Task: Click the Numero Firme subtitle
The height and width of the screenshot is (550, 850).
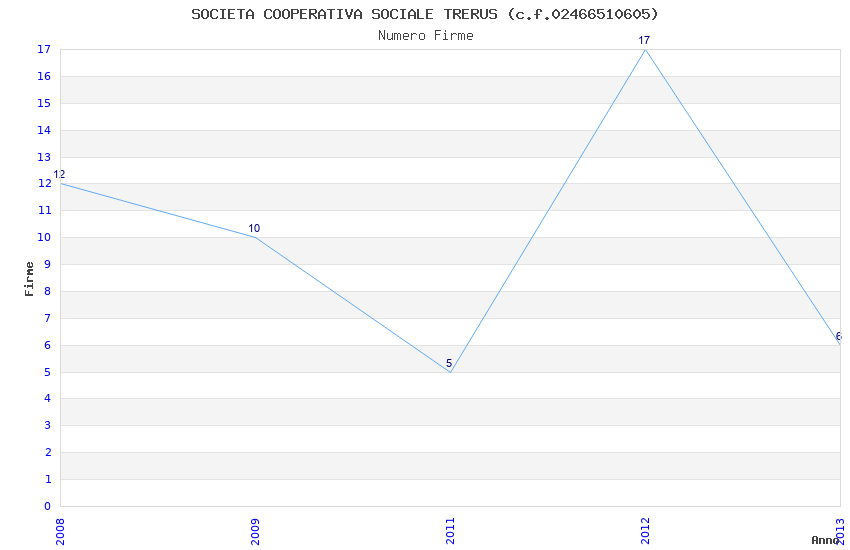Action: click(426, 36)
